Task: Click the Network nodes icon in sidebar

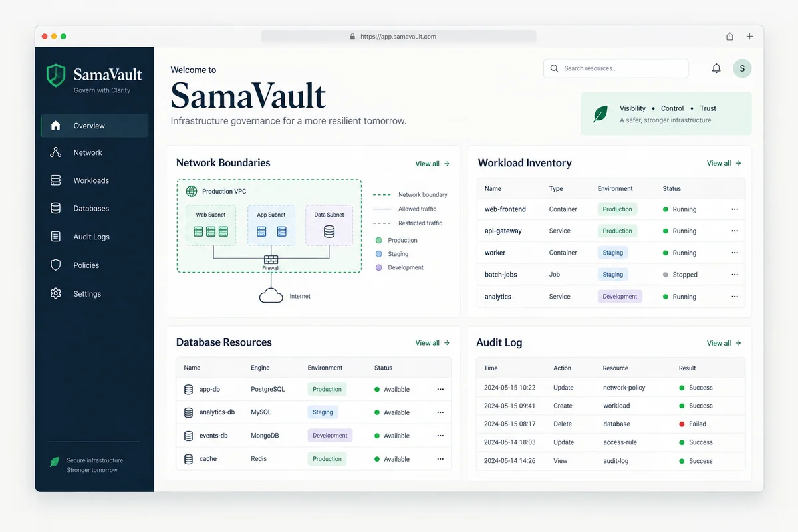Action: [56, 152]
